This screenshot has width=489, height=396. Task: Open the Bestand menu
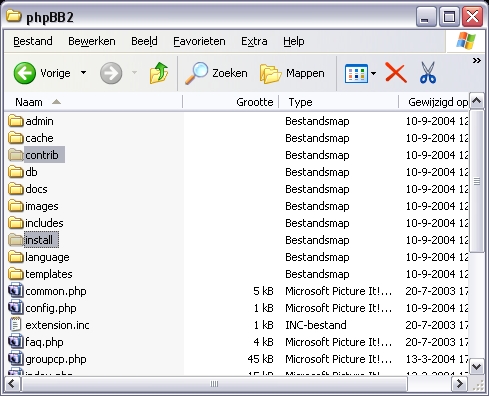tap(33, 41)
